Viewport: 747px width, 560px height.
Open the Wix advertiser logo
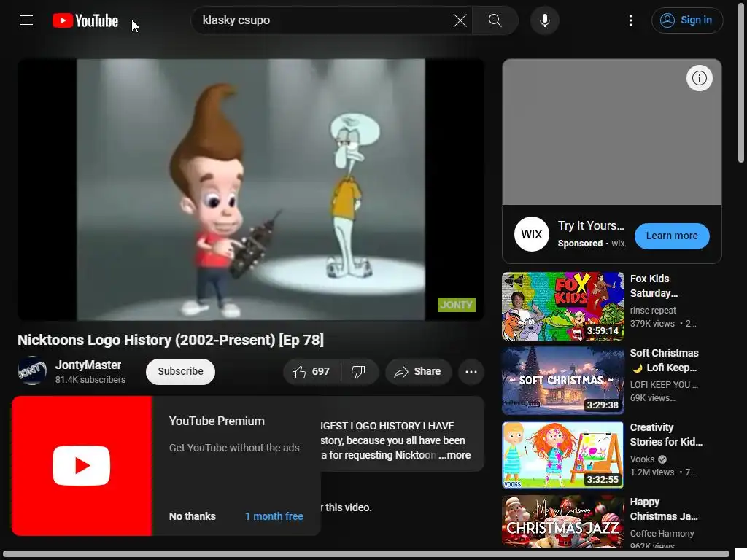pyautogui.click(x=532, y=234)
